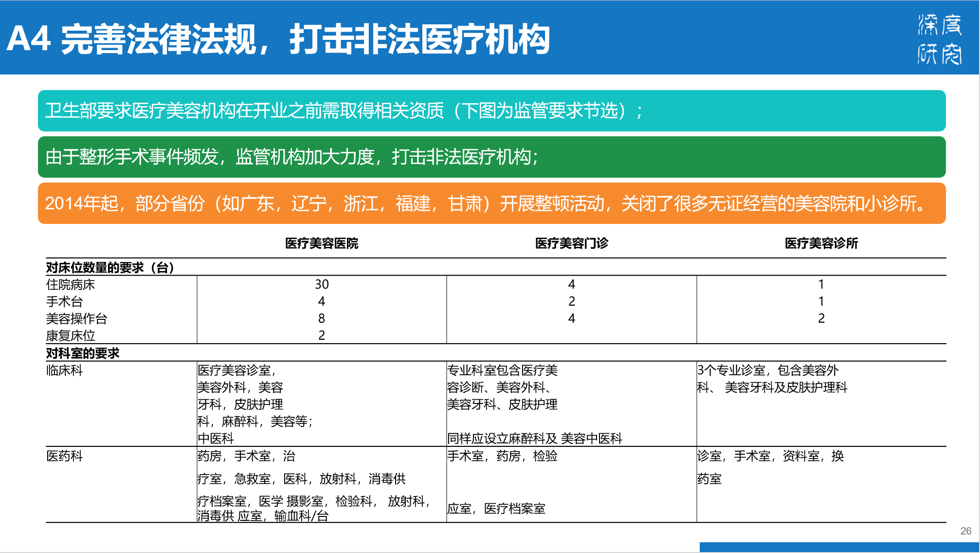
Task: Click the text '应室，医疗档案室'
Action: (x=496, y=509)
